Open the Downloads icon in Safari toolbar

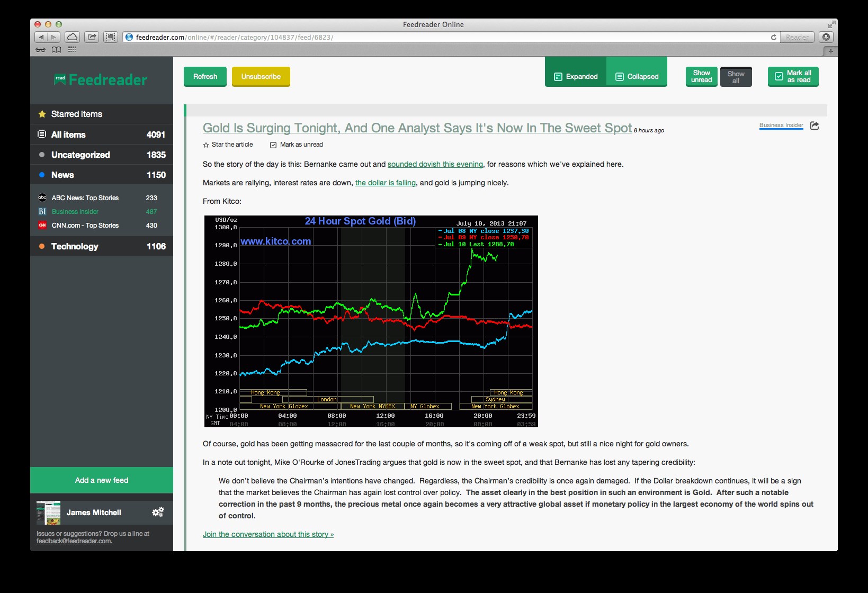click(826, 37)
